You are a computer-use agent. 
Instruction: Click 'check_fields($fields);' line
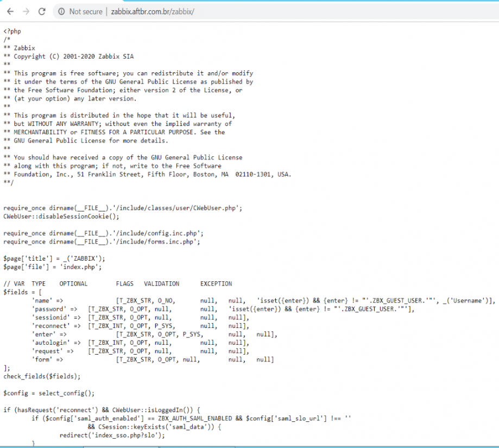42,376
